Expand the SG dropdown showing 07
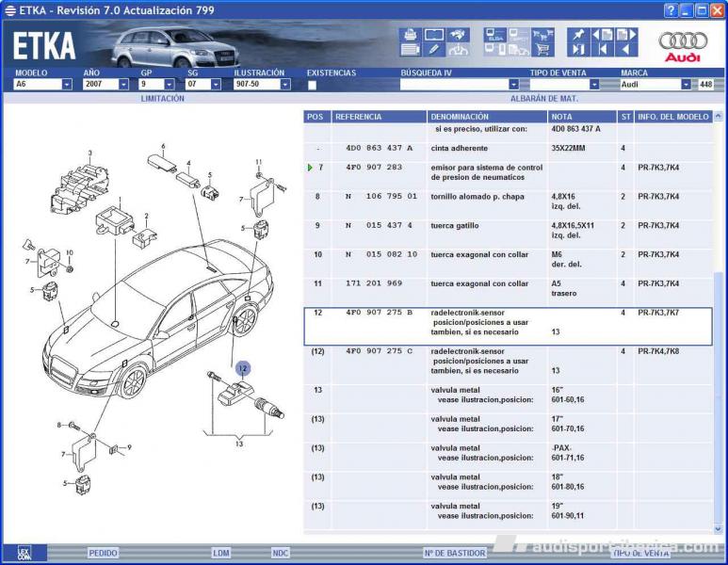 [216, 84]
